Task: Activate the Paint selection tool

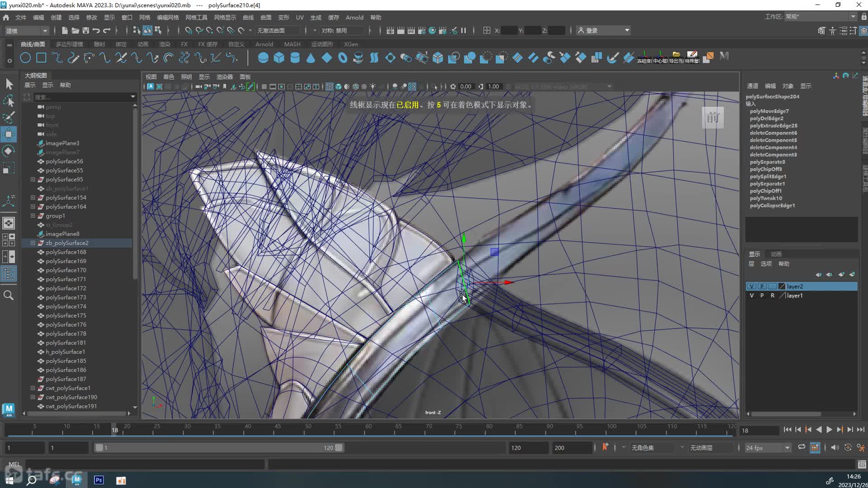Action: (9, 117)
